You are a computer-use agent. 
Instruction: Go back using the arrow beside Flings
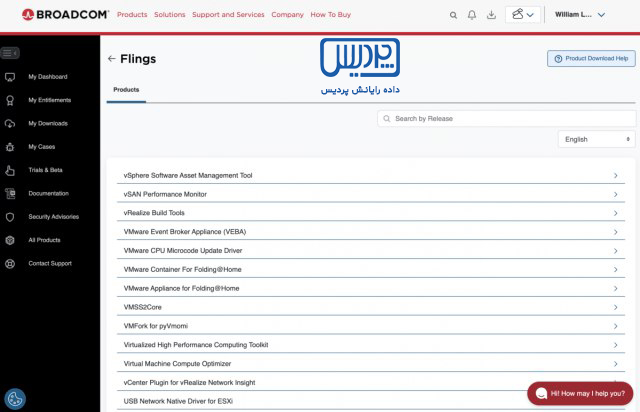coord(111,59)
